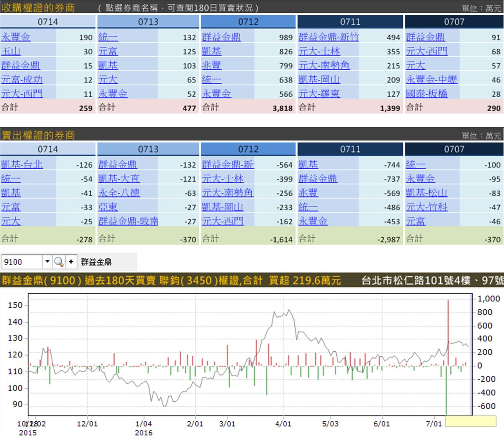Open 兆豐 link with value 799
This screenshot has width=504, height=439.
[212, 65]
